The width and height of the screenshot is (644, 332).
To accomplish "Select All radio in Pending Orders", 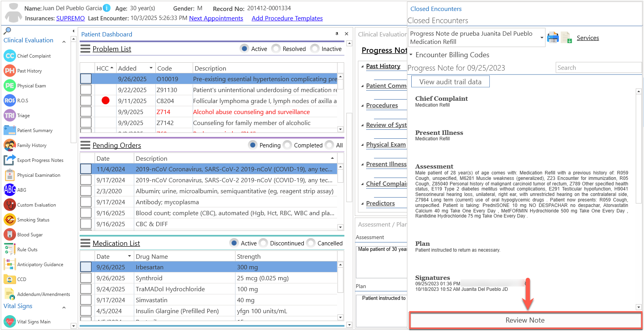I will (x=329, y=145).
